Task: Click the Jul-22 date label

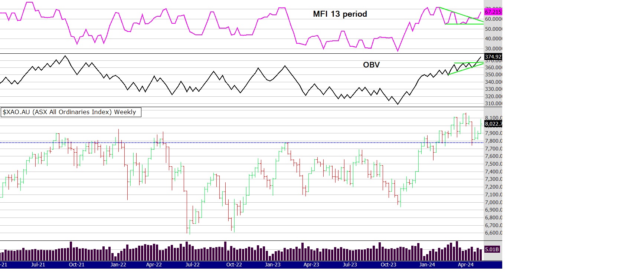Action: tap(192, 265)
